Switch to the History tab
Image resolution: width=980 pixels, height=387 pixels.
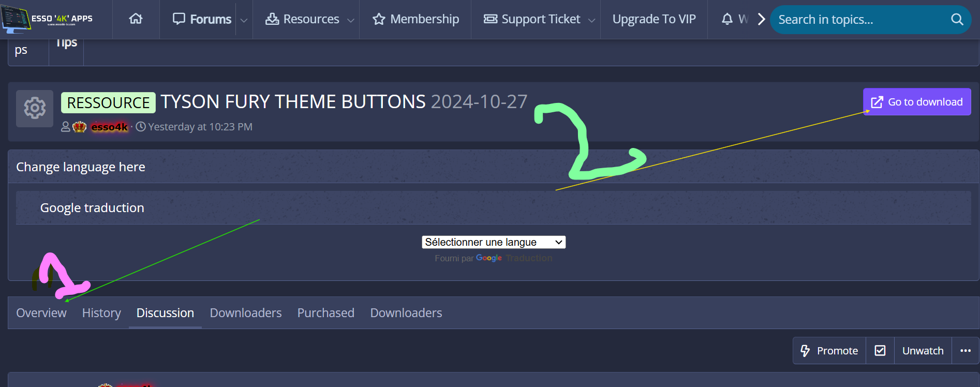[101, 313]
